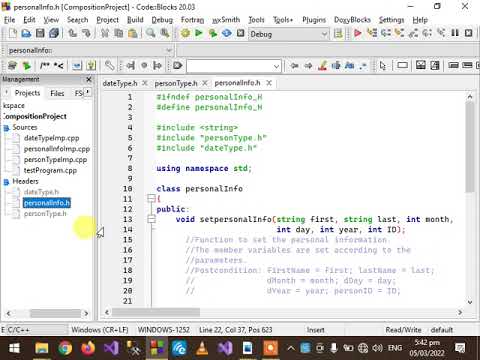Select personType.h under Headers

click(45, 214)
